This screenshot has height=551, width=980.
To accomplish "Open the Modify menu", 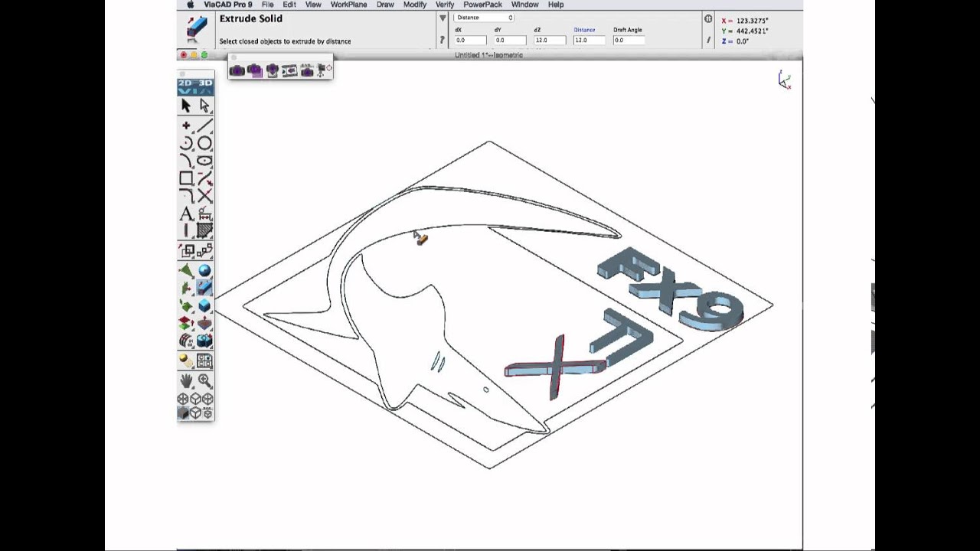I will pos(414,5).
